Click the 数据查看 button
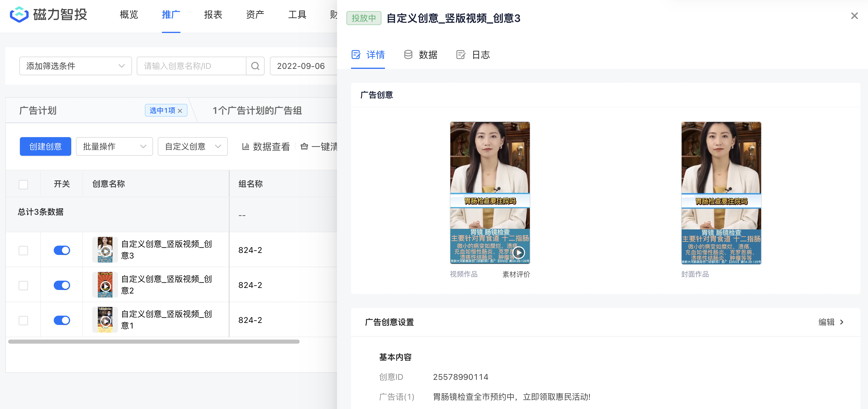 (266, 146)
